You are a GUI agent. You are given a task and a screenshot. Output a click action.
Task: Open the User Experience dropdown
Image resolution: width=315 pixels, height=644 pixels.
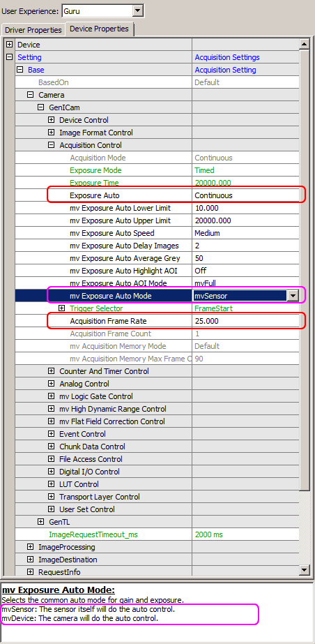(x=138, y=10)
